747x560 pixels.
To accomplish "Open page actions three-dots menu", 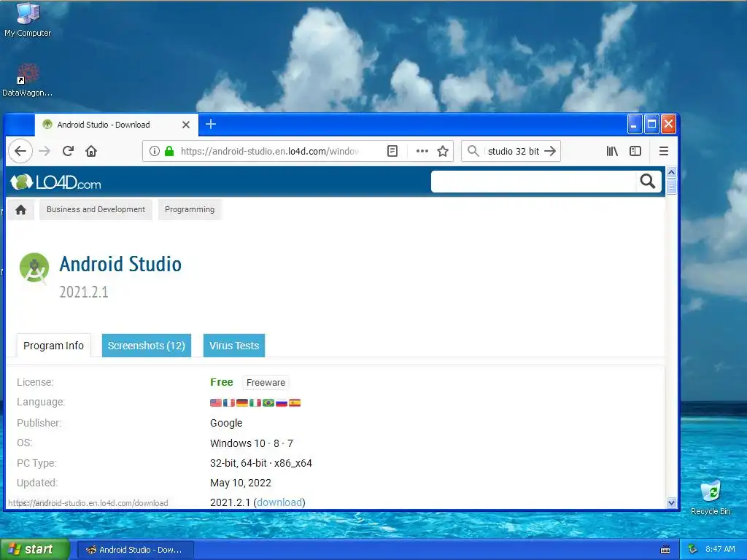I will pos(422,152).
